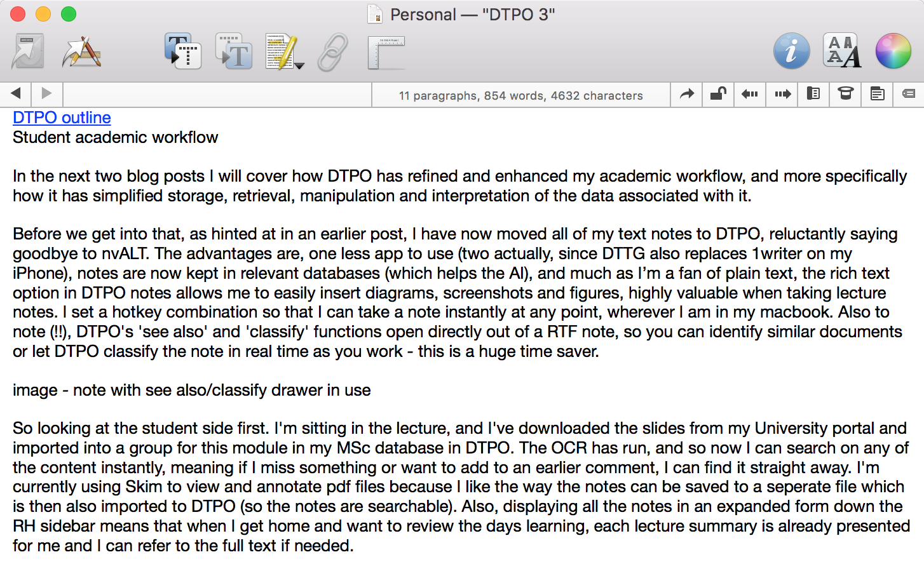This screenshot has width=924, height=564.
Task: Toggle the ruler toolbar icon
Action: tap(386, 53)
